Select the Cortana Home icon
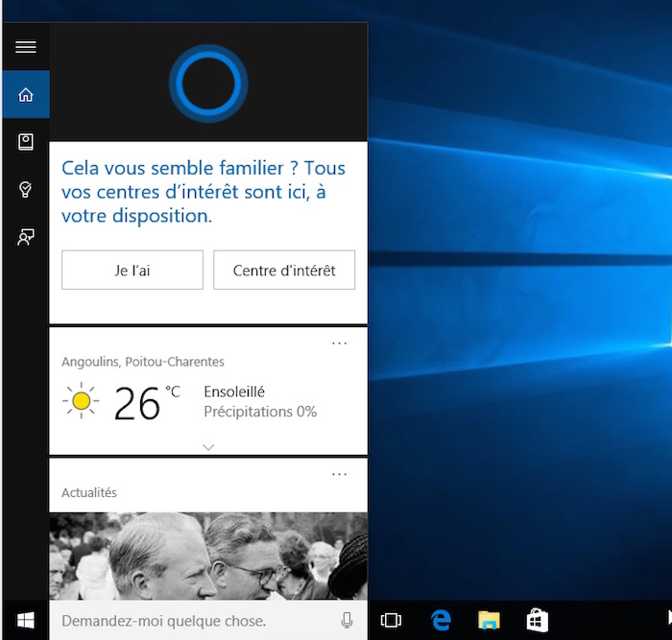672x640 pixels. click(x=25, y=94)
